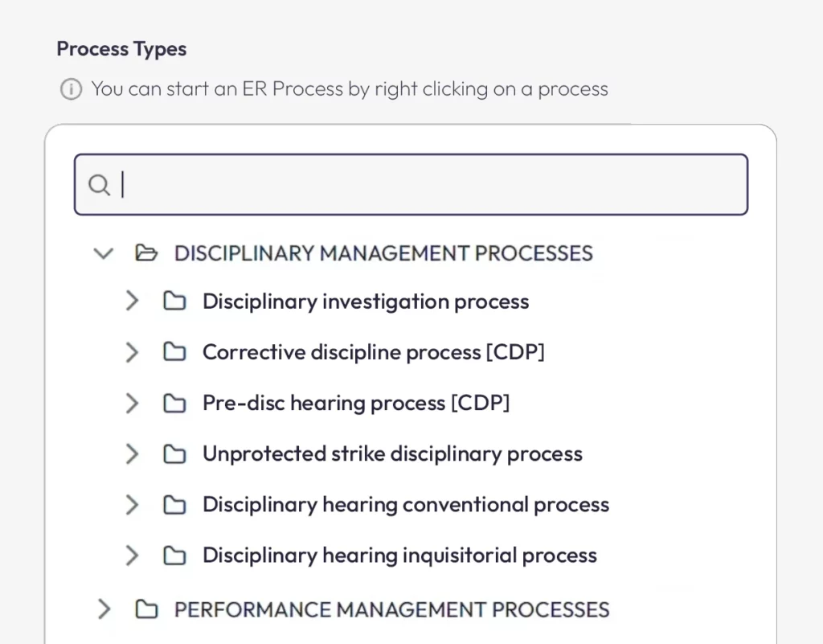This screenshot has width=823, height=644.
Task: Expand Unprotected strike disciplinary process chevron
Action: [133, 454]
